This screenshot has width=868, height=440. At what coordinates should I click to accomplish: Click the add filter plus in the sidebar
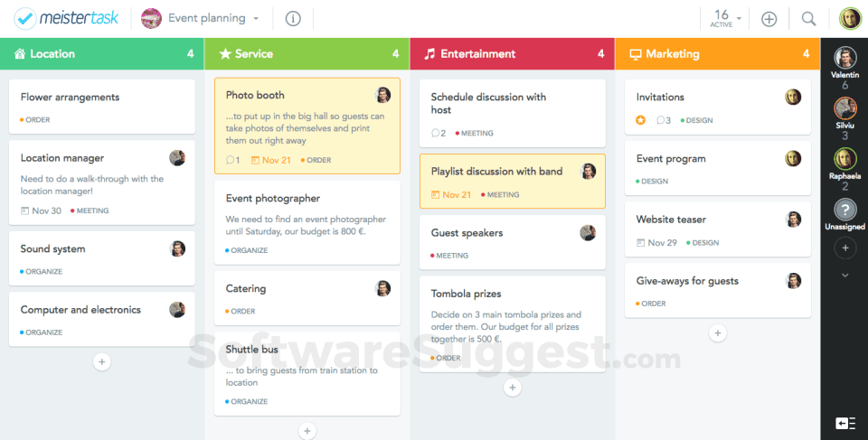click(x=844, y=248)
